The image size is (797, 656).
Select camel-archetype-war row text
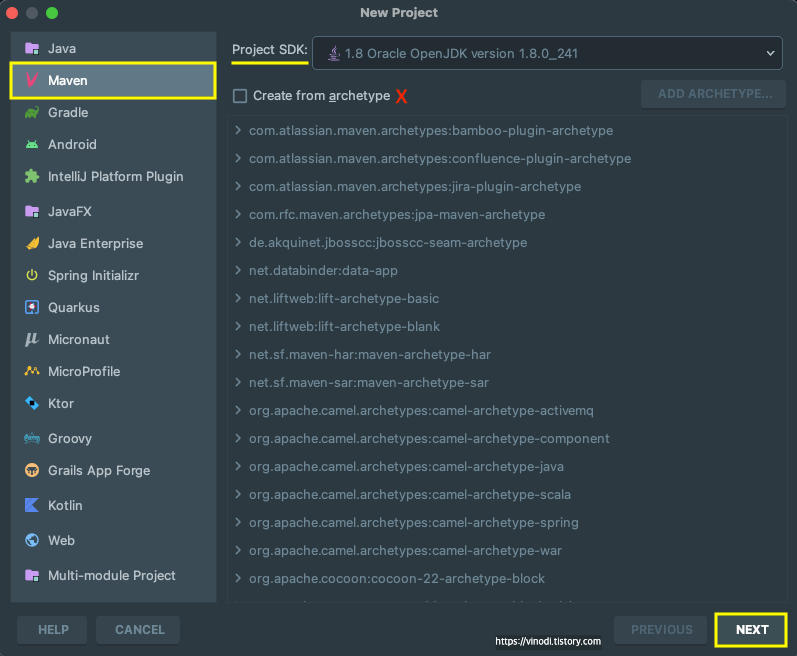[405, 550]
